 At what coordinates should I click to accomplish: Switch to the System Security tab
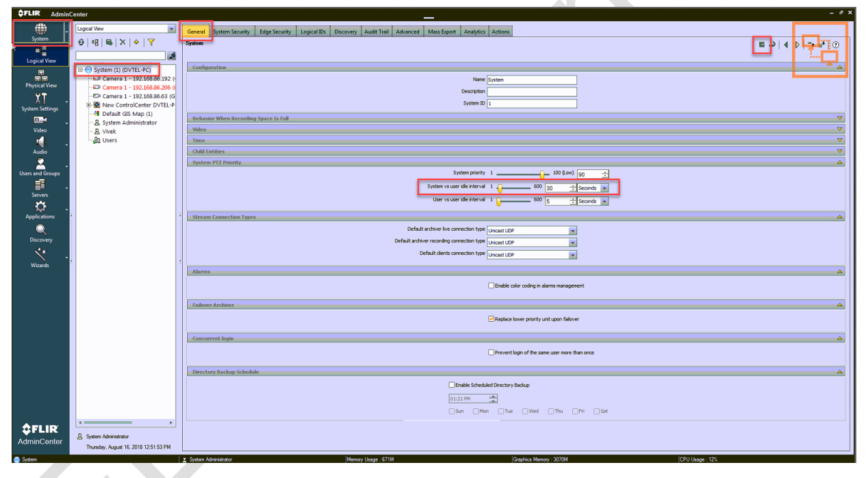(x=231, y=32)
